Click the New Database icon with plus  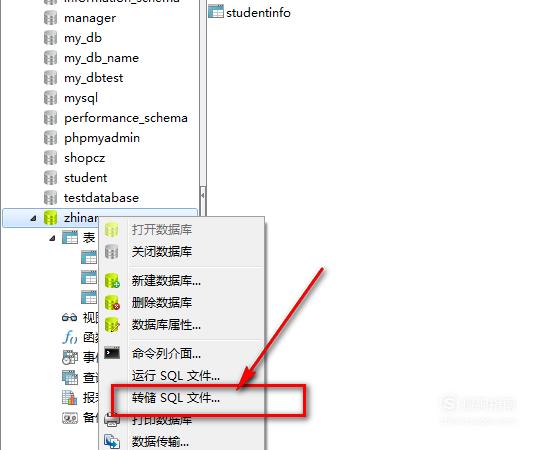pos(112,280)
